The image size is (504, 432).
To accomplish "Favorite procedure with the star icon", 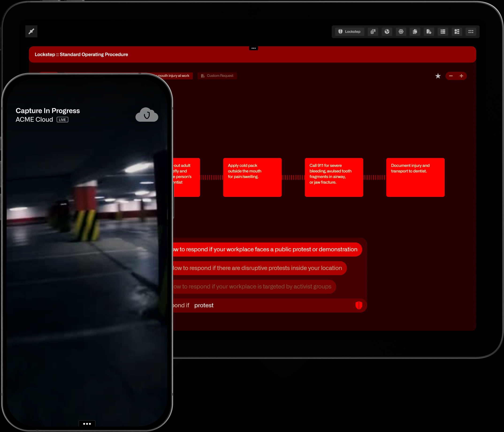I will pyautogui.click(x=438, y=76).
